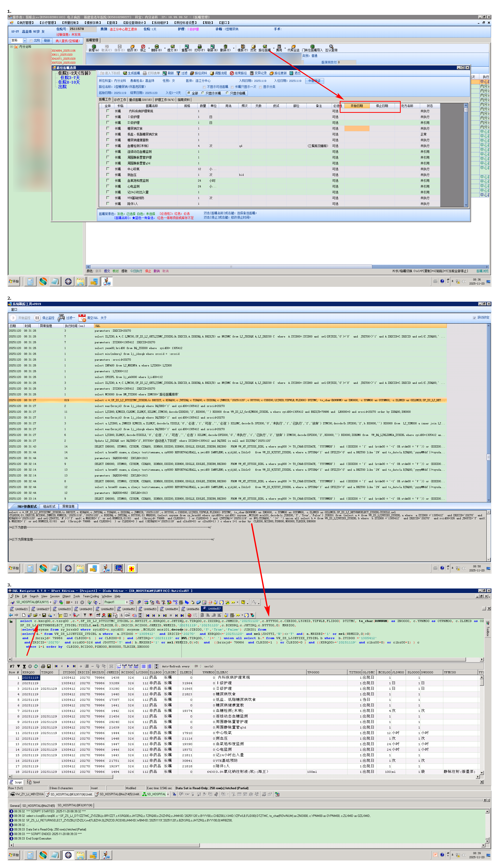499x868 pixels.
Task: Tick checkbox for 糖尿病饮食 order row
Action: tap(108, 128)
